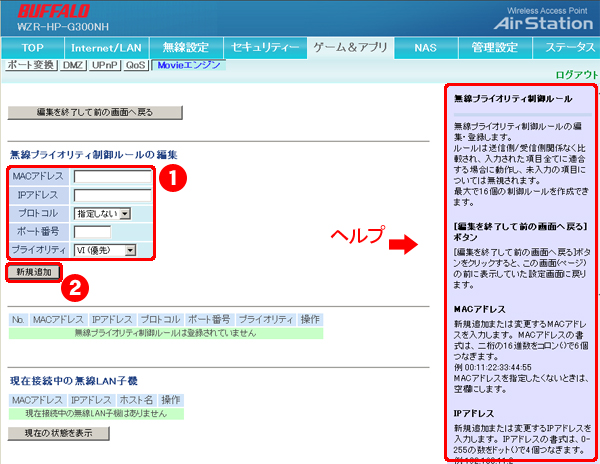Switch to the セキュリティー tab
The width and height of the screenshot is (600, 464).
(x=265, y=48)
